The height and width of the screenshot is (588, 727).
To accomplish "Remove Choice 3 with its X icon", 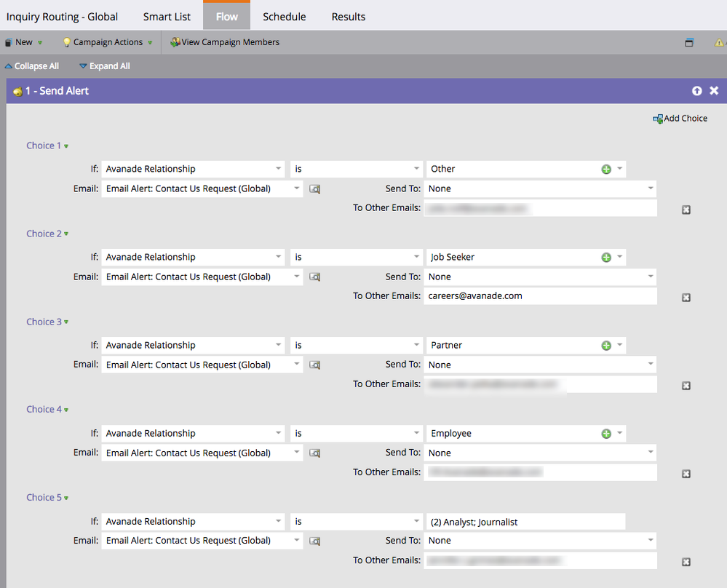I will (x=686, y=386).
